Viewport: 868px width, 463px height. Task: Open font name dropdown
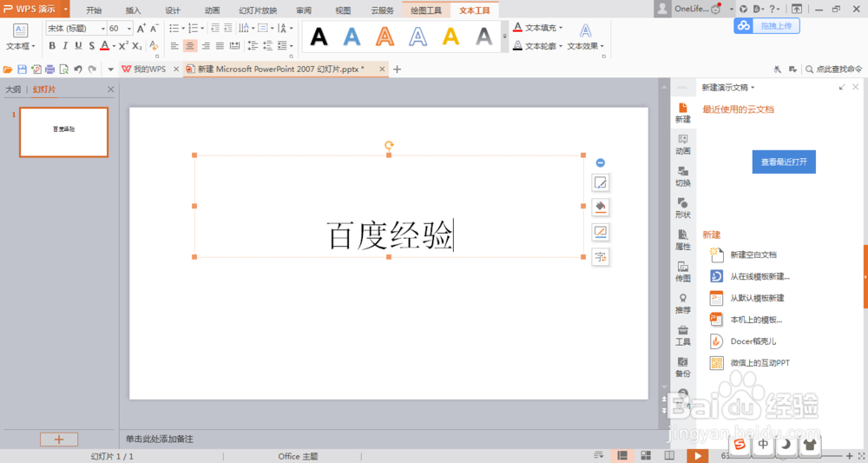[x=103, y=29]
